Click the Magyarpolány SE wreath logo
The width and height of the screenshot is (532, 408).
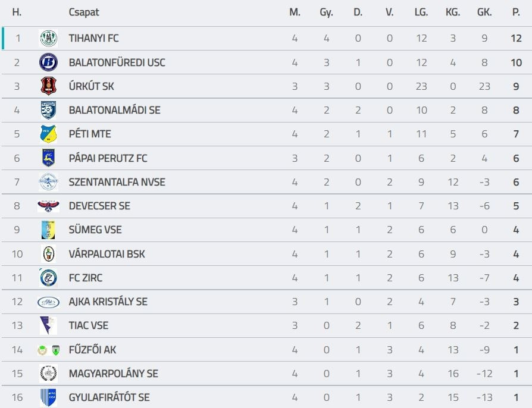pos(48,374)
